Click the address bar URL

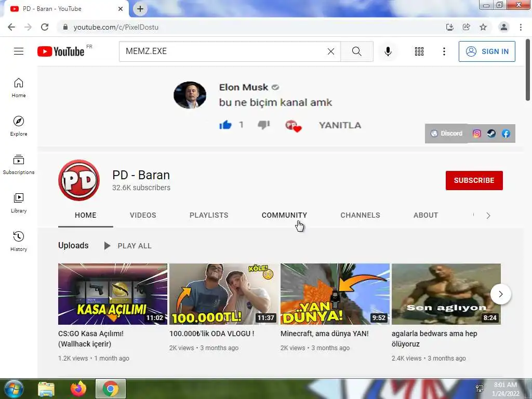pyautogui.click(x=116, y=27)
